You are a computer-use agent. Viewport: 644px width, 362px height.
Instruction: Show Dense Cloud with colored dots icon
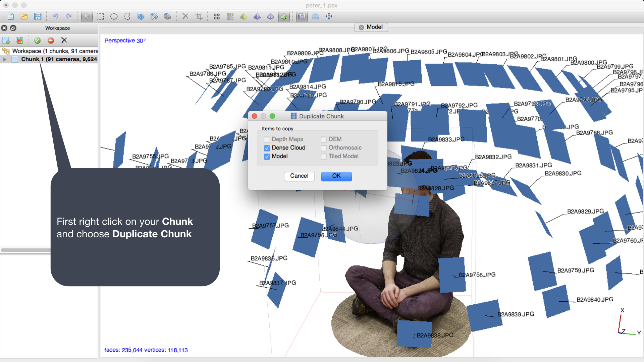click(x=230, y=16)
